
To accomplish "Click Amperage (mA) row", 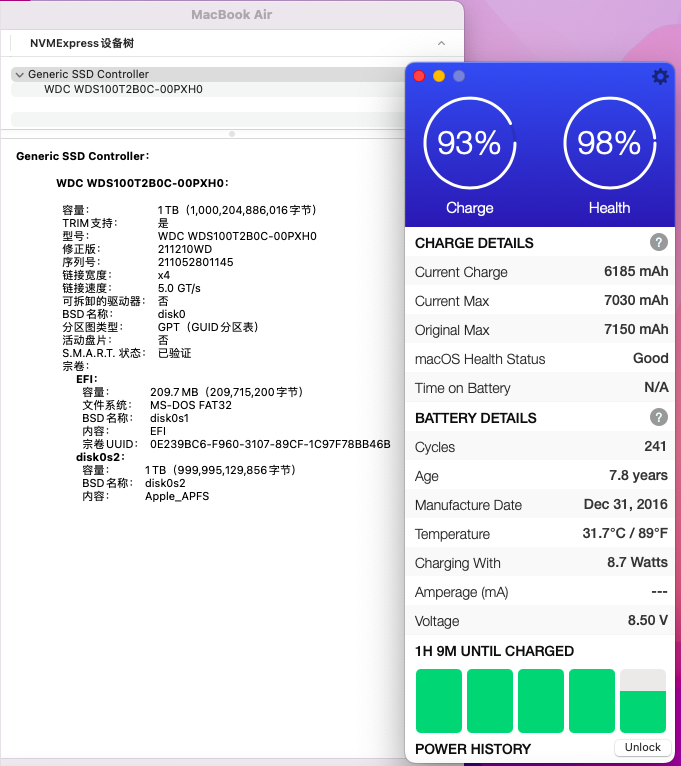I will click(540, 592).
